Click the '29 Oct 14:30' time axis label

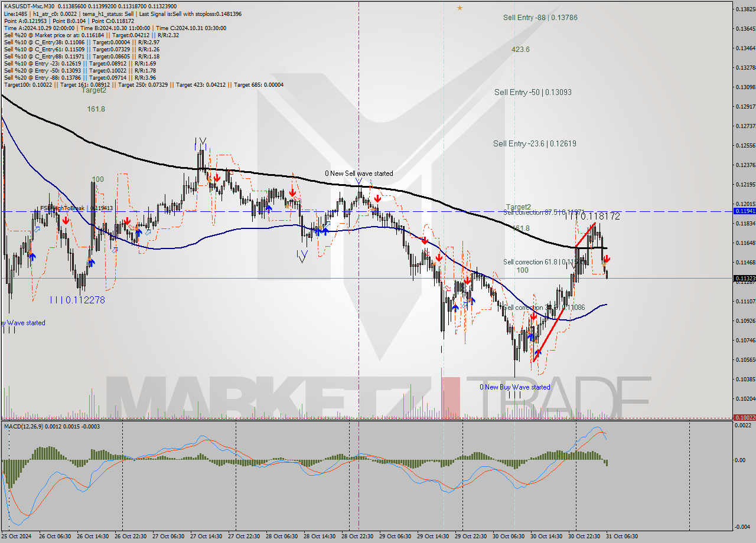432,537
